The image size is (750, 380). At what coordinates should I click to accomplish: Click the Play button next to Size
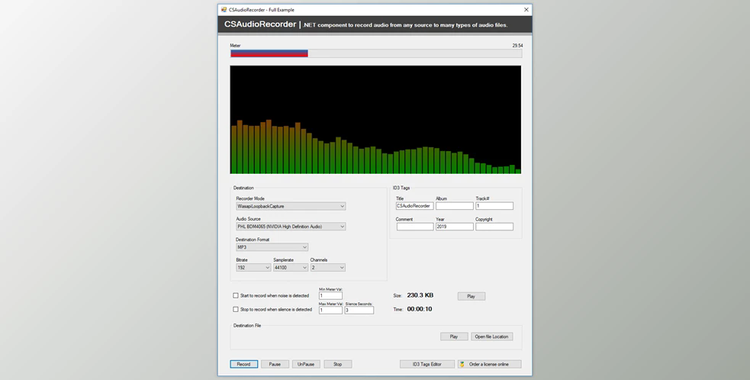(x=471, y=296)
